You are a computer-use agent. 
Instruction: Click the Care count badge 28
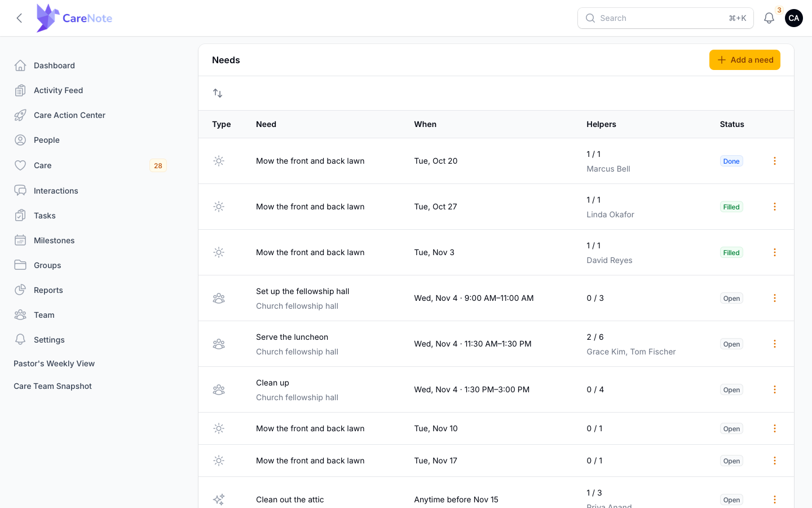click(158, 165)
